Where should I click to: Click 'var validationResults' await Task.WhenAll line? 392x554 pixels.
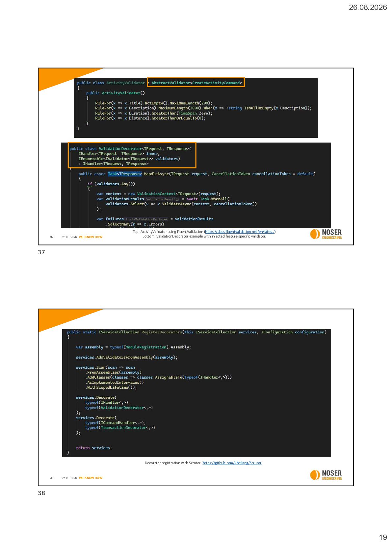pyautogui.click(x=163, y=199)
